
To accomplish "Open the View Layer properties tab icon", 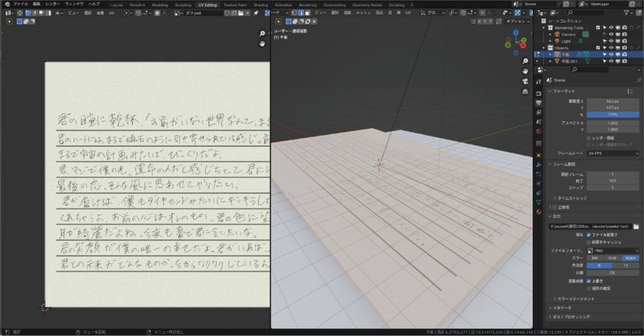I will (x=538, y=112).
